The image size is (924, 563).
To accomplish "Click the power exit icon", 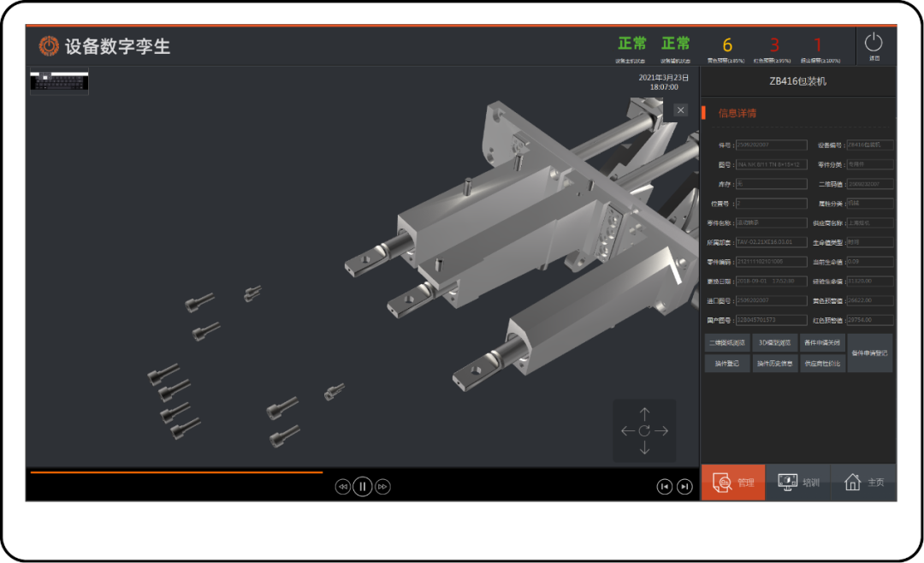I will click(874, 43).
